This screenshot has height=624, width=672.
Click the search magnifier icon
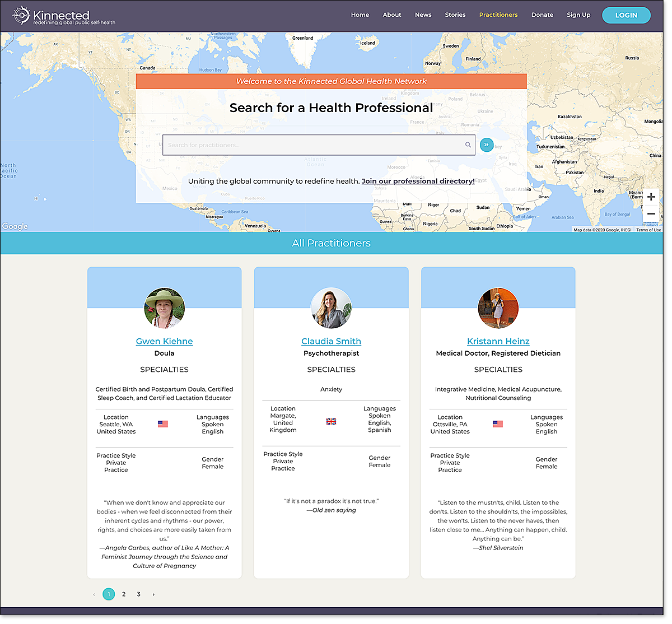(x=468, y=145)
